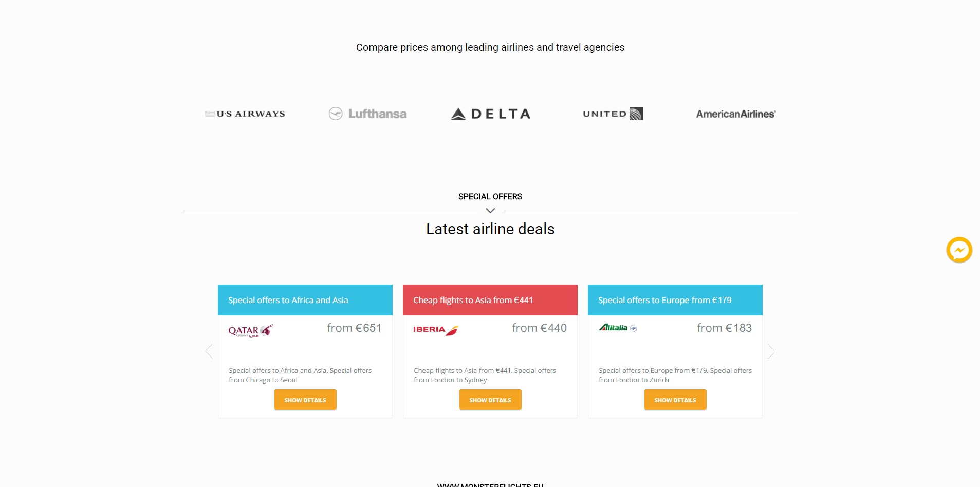Click the Delta airline logo

point(491,114)
